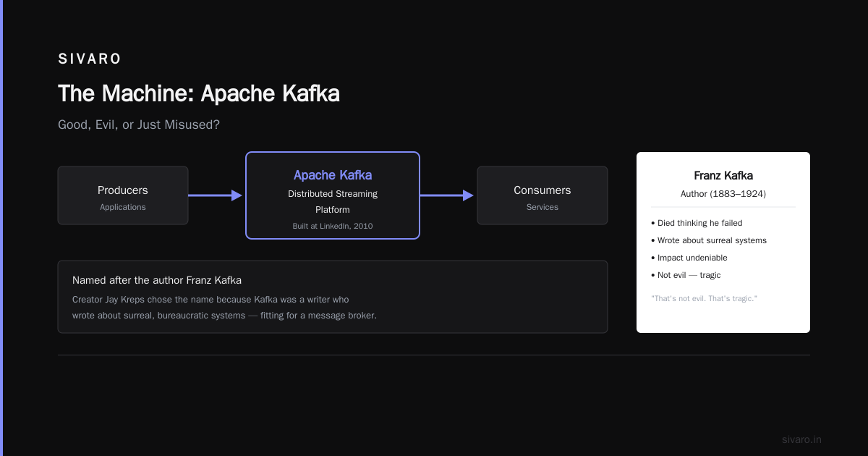Click the SIVARO brand name

[x=90, y=59]
